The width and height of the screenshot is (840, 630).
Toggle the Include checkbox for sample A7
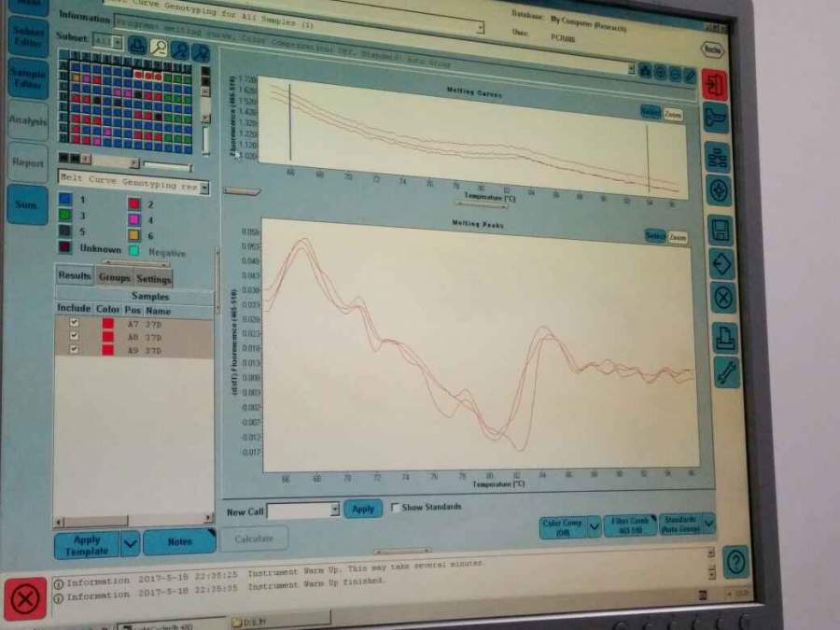(x=74, y=323)
